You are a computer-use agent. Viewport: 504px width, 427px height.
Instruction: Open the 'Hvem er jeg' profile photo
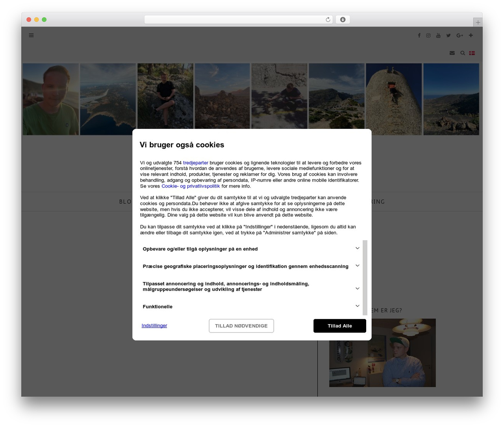(382, 353)
